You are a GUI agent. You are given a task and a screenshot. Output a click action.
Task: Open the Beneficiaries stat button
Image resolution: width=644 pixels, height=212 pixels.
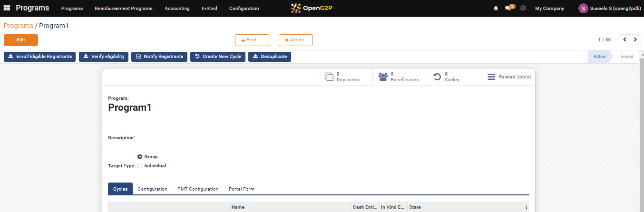(399, 77)
